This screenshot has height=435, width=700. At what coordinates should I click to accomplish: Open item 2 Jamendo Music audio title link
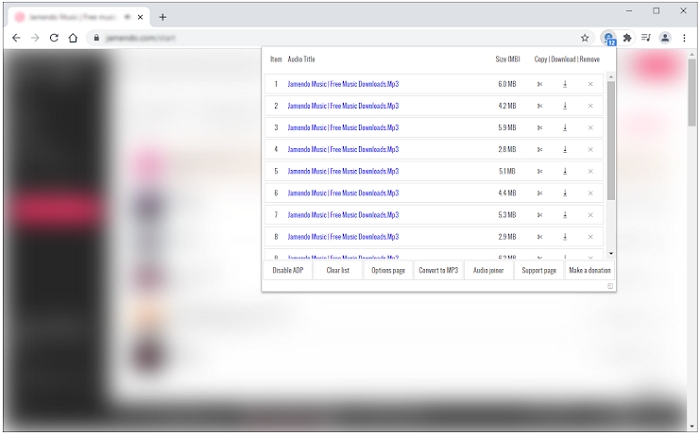343,106
